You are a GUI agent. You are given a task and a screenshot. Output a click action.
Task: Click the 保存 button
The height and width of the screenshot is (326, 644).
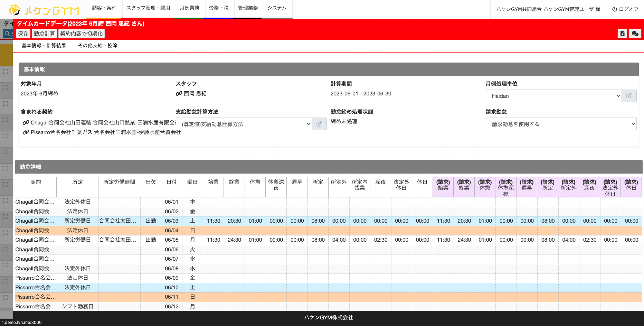pyautogui.click(x=23, y=34)
